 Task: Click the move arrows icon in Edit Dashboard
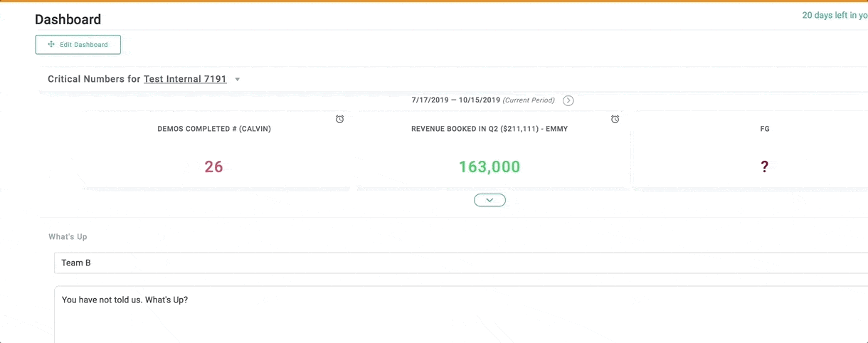point(51,45)
